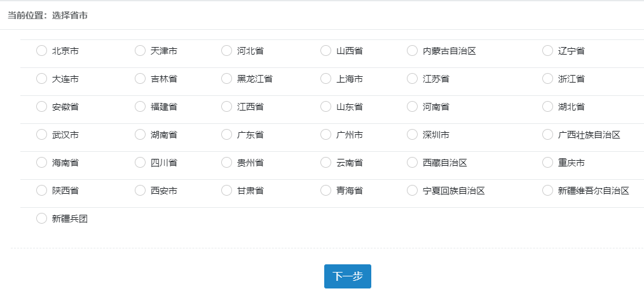644x298 pixels.
Task: Pick 内蒙古自治区 radio button
Action: pos(413,51)
